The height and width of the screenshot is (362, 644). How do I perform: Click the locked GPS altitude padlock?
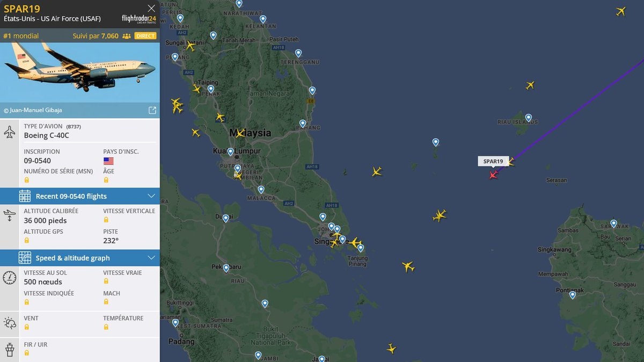coord(26,240)
